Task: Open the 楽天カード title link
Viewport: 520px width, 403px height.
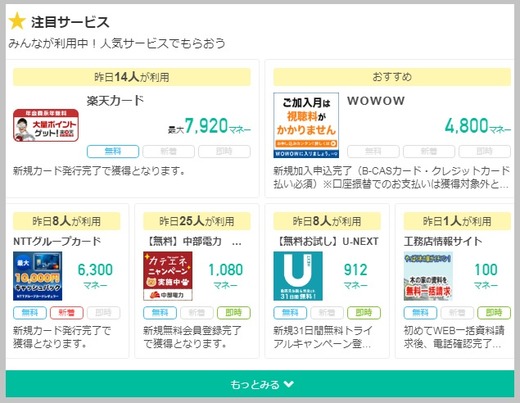Action: [x=115, y=100]
